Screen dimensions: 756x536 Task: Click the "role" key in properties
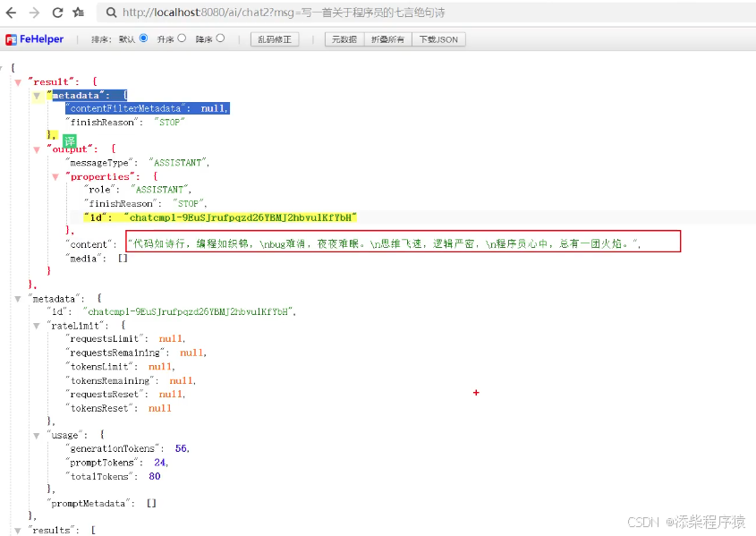point(100,190)
